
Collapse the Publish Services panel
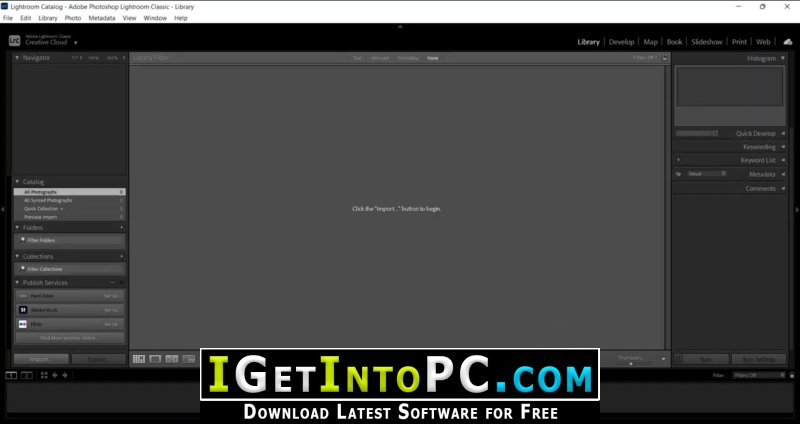tap(17, 283)
